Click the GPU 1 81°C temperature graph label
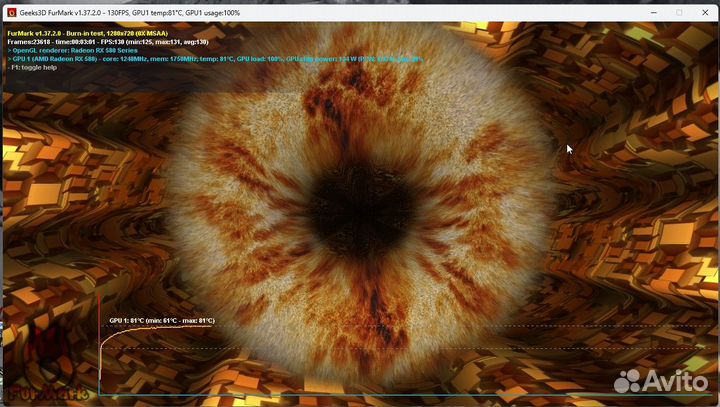720x407 pixels. point(160,321)
